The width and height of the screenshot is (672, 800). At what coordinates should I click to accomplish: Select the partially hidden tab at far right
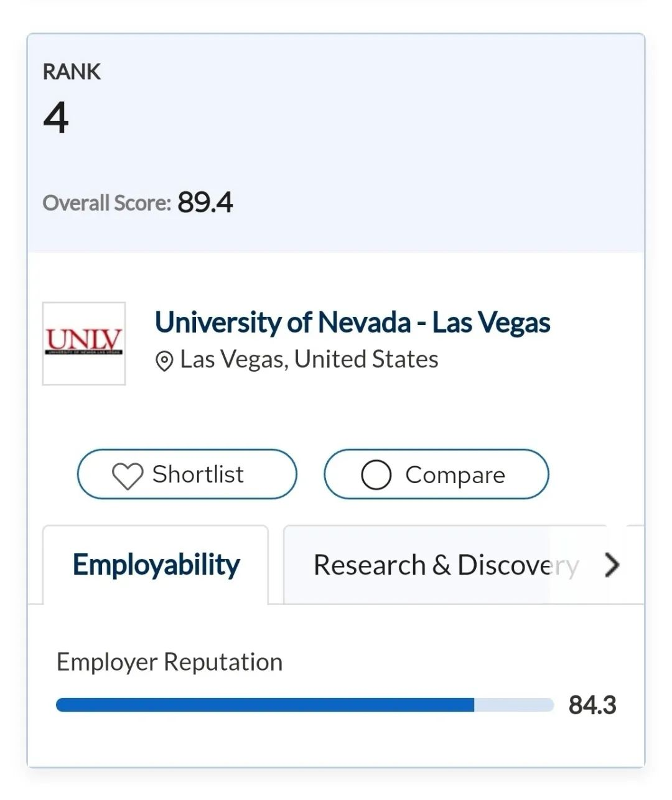635,565
